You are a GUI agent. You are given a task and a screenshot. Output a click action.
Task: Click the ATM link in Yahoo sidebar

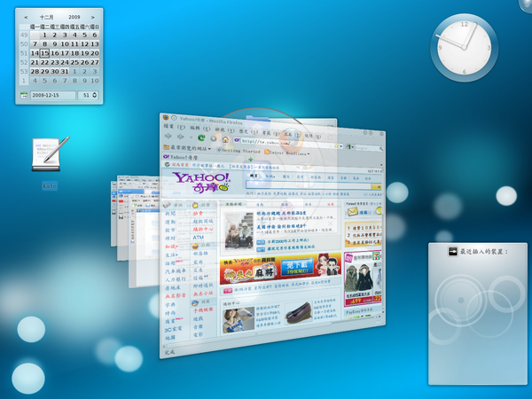pyautogui.click(x=198, y=238)
